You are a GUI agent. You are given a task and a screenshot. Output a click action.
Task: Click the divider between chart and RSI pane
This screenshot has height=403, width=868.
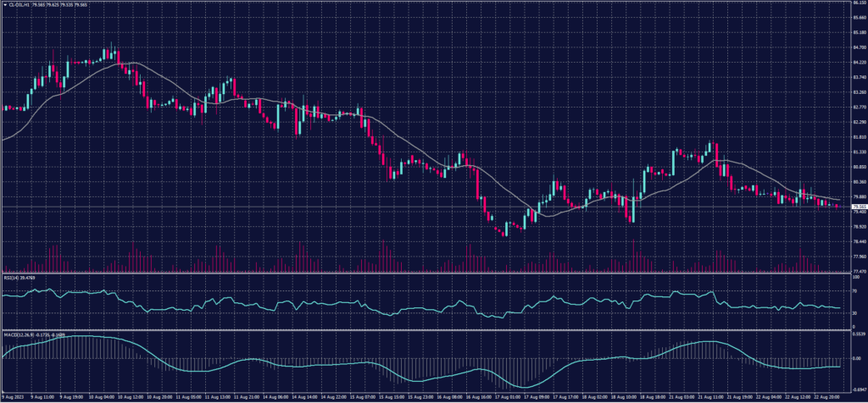424,273
